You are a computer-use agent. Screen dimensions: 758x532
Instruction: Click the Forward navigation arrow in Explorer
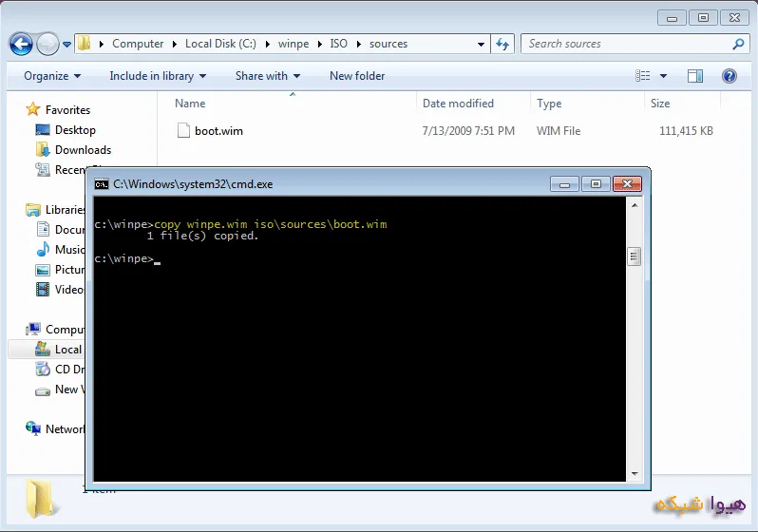click(47, 45)
